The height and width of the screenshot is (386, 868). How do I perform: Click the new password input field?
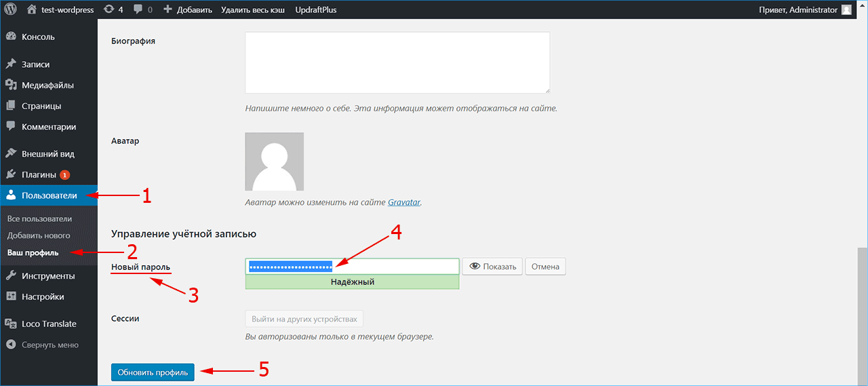pos(393,267)
